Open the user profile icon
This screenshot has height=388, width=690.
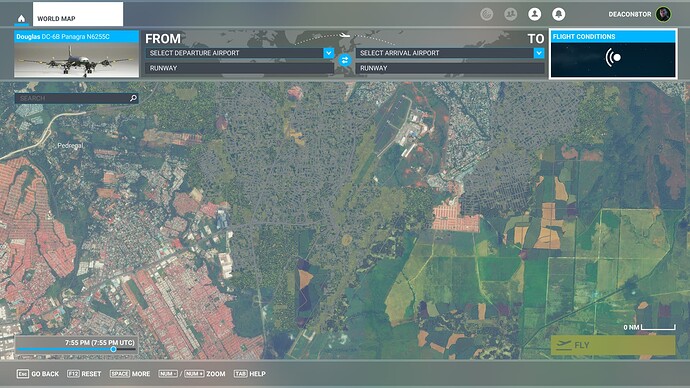[535, 14]
